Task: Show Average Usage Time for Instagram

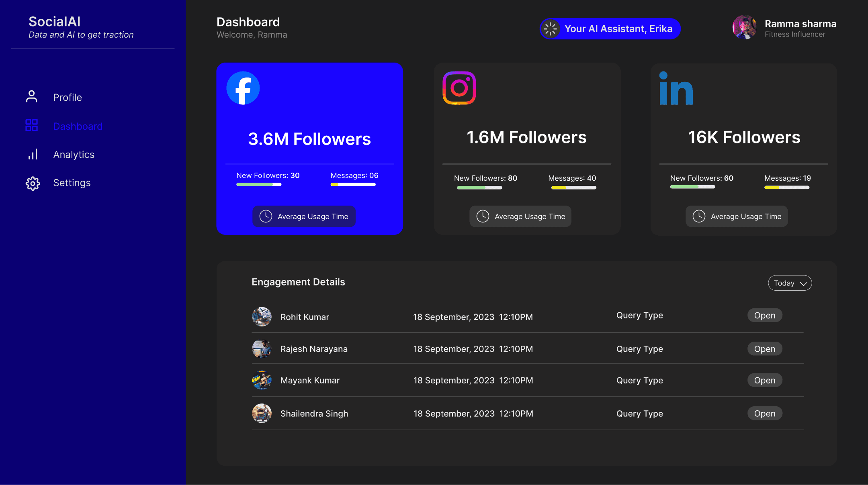Action: point(520,216)
